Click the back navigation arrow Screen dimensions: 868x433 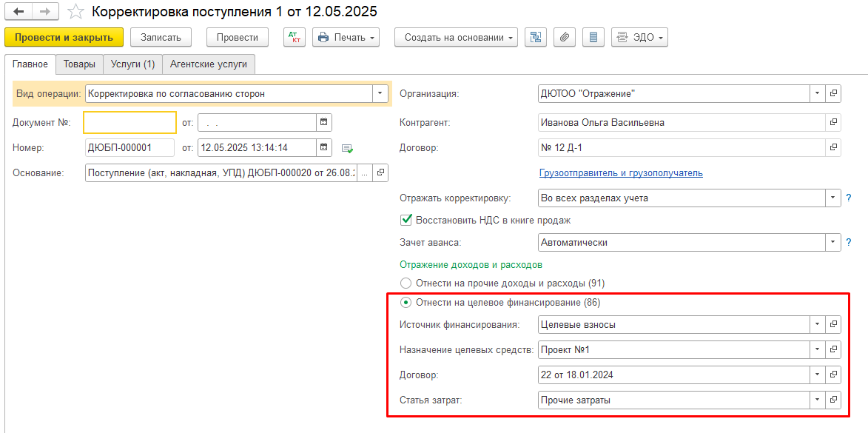click(x=18, y=12)
